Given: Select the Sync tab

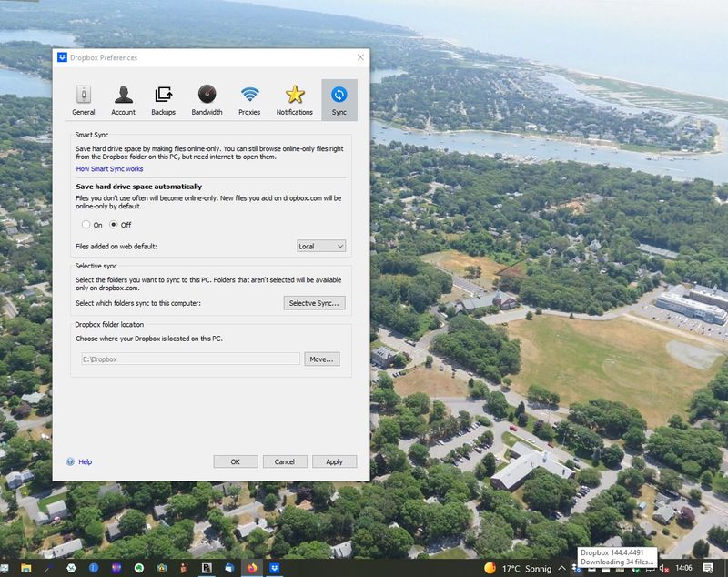Looking at the screenshot, I should 339,100.
